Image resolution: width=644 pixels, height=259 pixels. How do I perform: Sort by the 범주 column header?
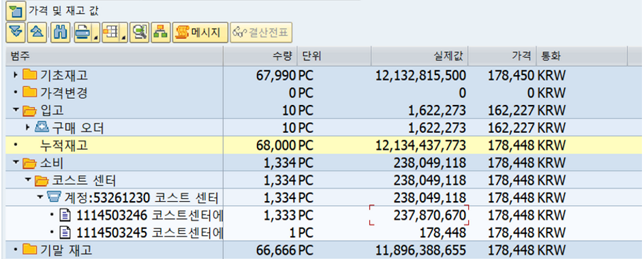[x=114, y=57]
